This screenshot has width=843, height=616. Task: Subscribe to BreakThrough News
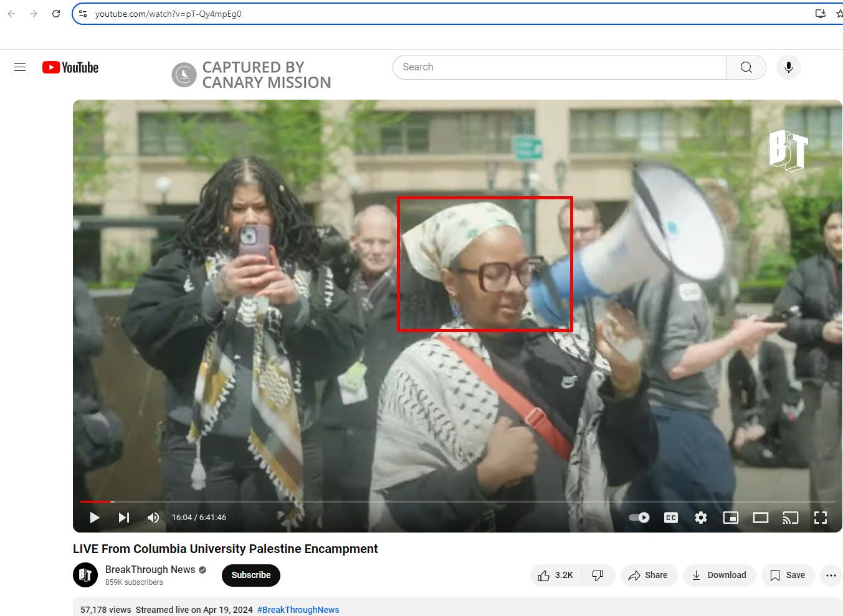pos(251,575)
